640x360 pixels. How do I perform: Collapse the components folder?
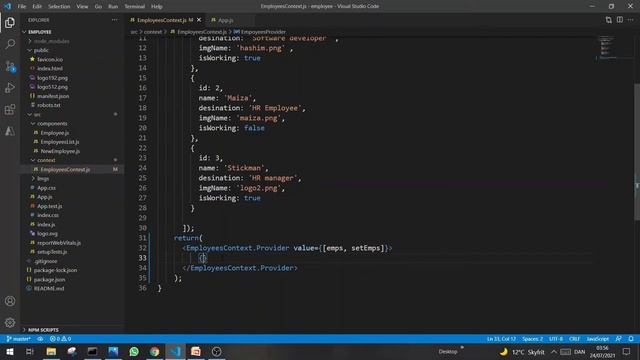click(52, 123)
